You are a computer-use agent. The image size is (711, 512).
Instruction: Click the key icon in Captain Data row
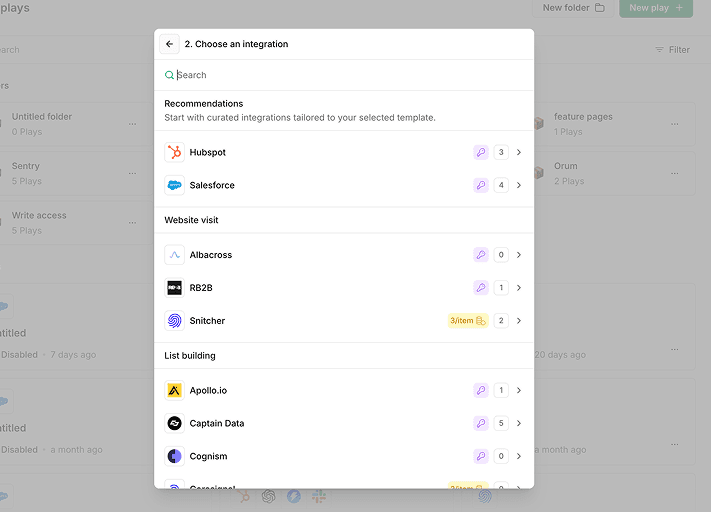click(481, 423)
